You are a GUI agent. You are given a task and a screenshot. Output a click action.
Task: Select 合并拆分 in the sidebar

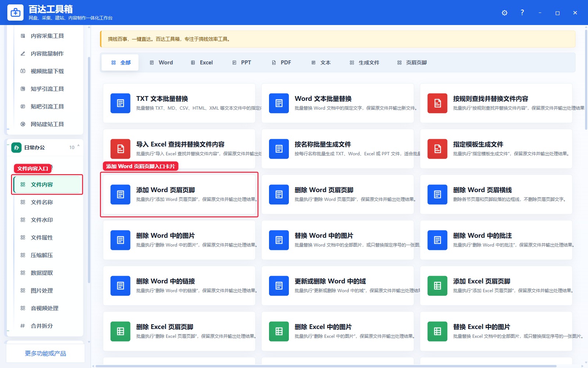click(47, 326)
